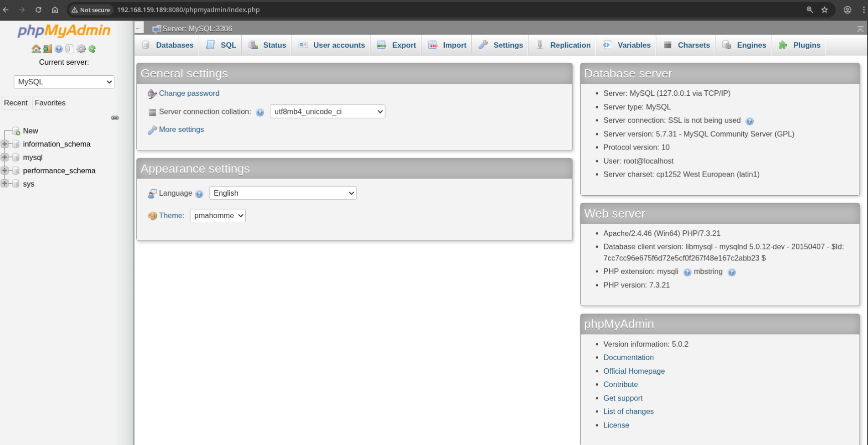View the Variables tab

[x=626, y=45]
